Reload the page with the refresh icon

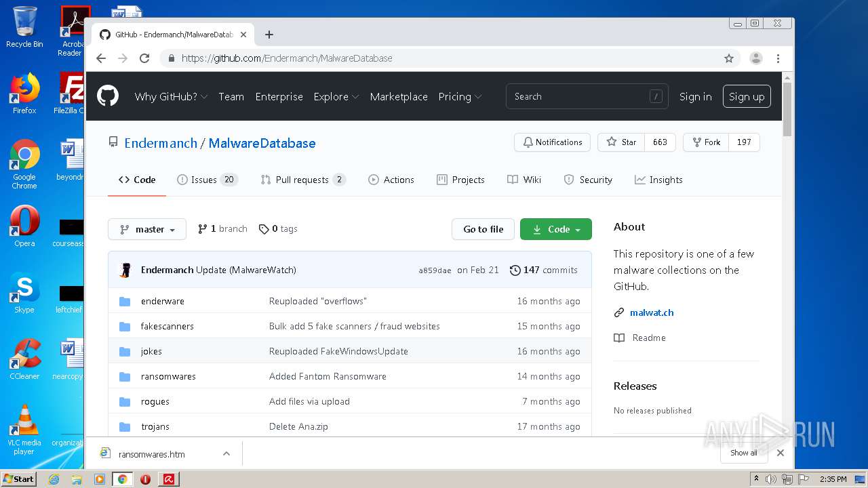point(144,58)
